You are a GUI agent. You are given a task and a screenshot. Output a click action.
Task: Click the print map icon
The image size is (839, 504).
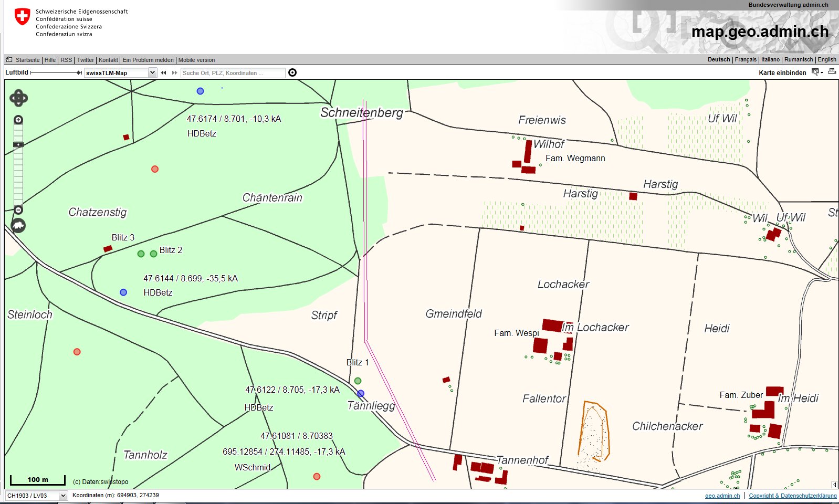coord(832,72)
